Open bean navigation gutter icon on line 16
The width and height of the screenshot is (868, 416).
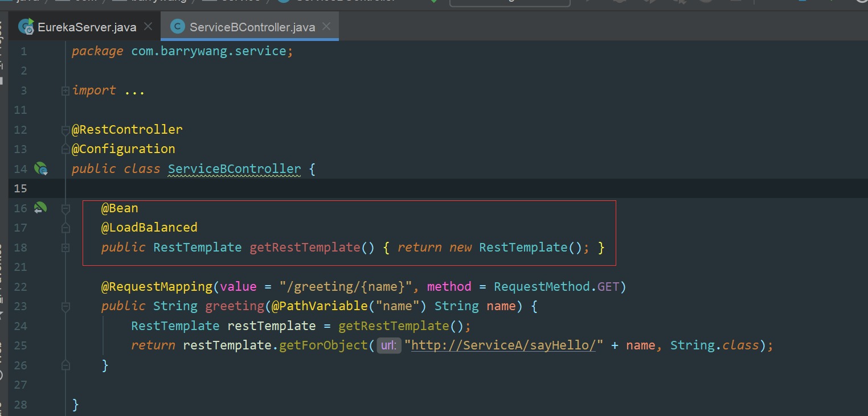pyautogui.click(x=40, y=208)
